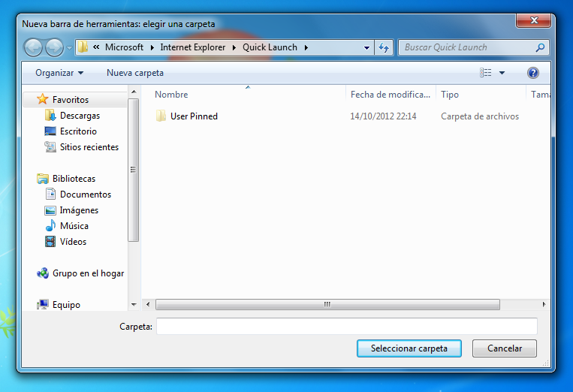Refresh the Quick Launch folder view
Image resolution: width=573 pixels, height=392 pixels.
coord(384,47)
